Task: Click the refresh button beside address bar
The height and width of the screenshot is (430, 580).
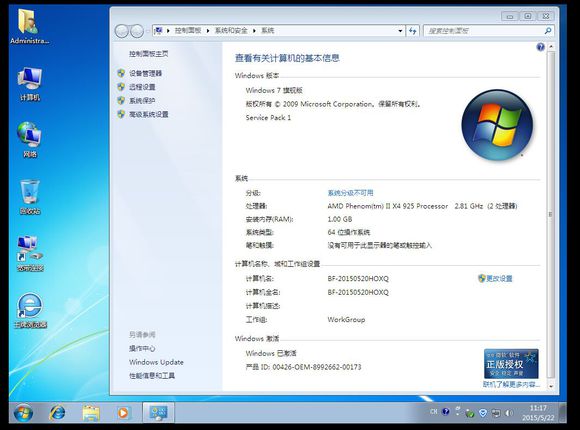Action: [412, 31]
